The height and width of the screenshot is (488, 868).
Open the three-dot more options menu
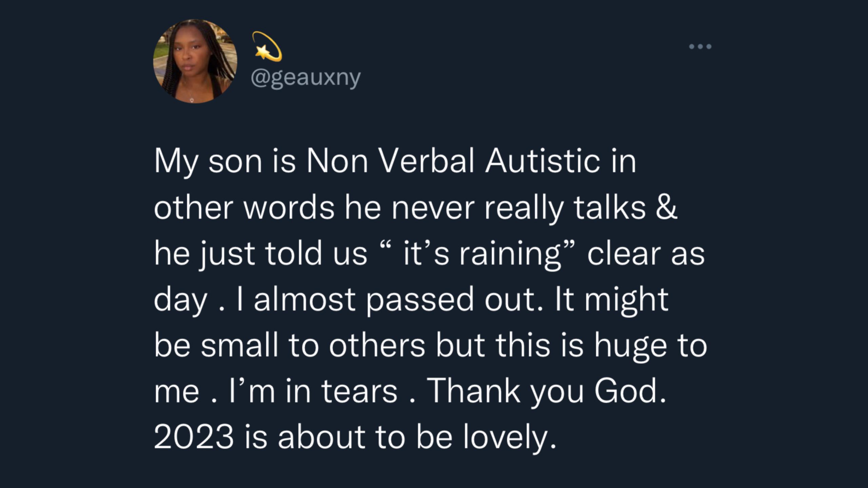pos(700,46)
